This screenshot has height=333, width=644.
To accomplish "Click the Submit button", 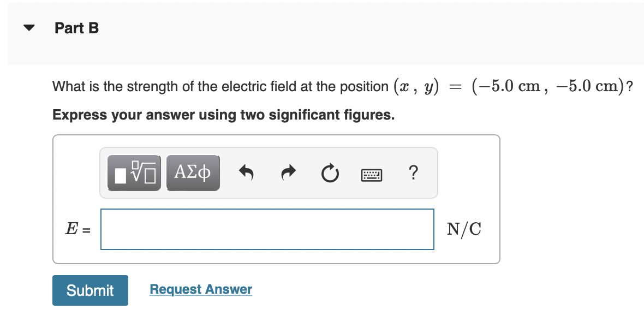I will tap(90, 290).
